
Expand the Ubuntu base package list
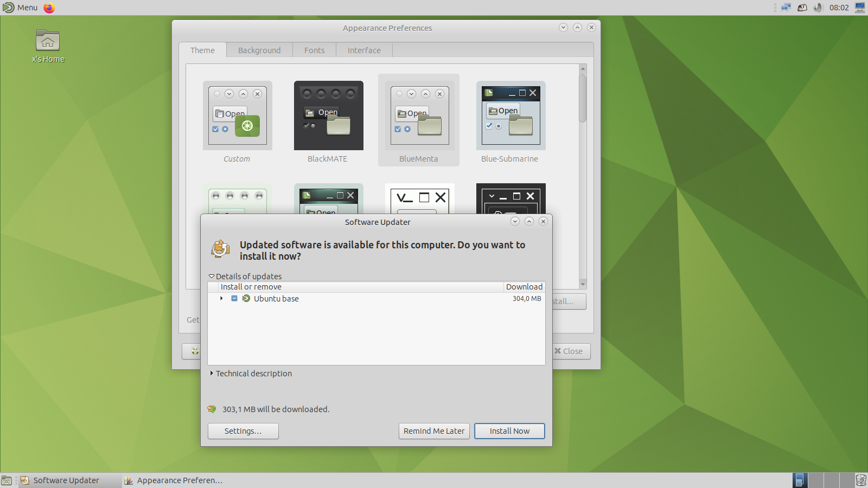click(221, 298)
